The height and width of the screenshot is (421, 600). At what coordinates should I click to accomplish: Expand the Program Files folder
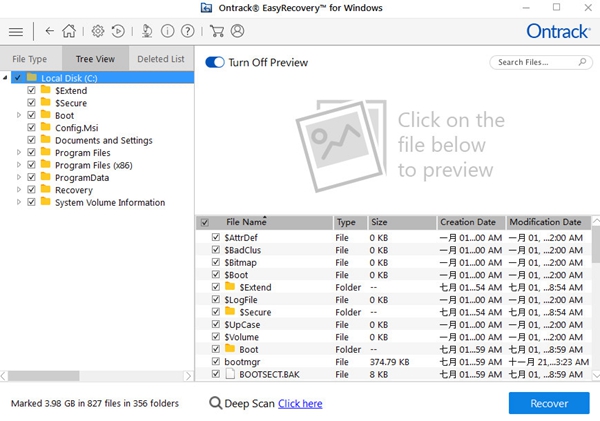click(x=19, y=152)
